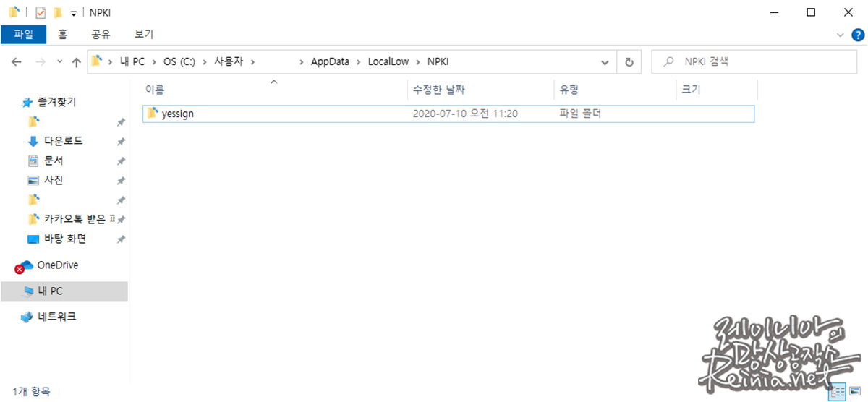
Task: Expand chevron after LocalLow in breadcrumb
Action: click(x=417, y=62)
